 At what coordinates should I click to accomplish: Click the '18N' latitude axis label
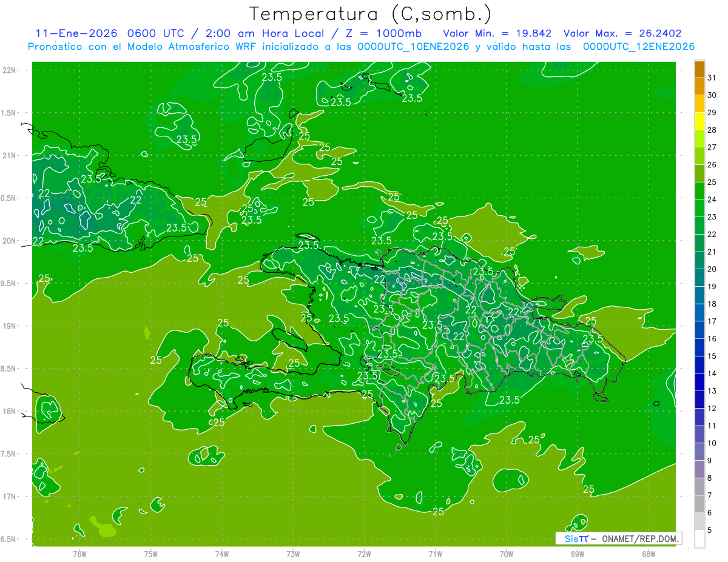[x=10, y=411]
